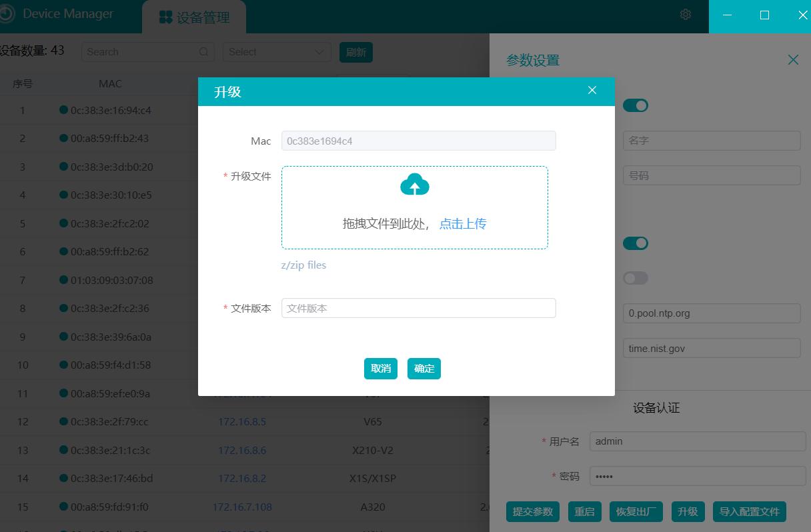Cancel the upgrade dialog with 取消
The width and height of the screenshot is (811, 532).
[x=380, y=368]
